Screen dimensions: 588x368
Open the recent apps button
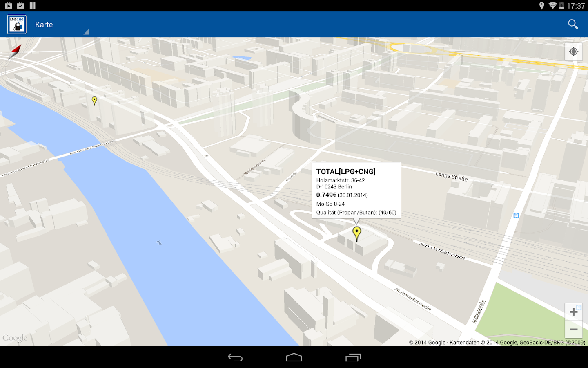pos(353,358)
